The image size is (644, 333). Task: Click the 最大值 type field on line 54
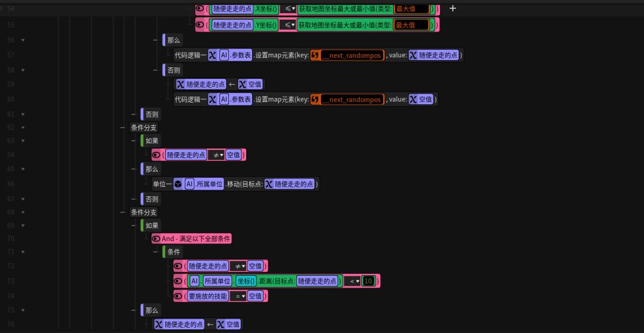tap(411, 8)
